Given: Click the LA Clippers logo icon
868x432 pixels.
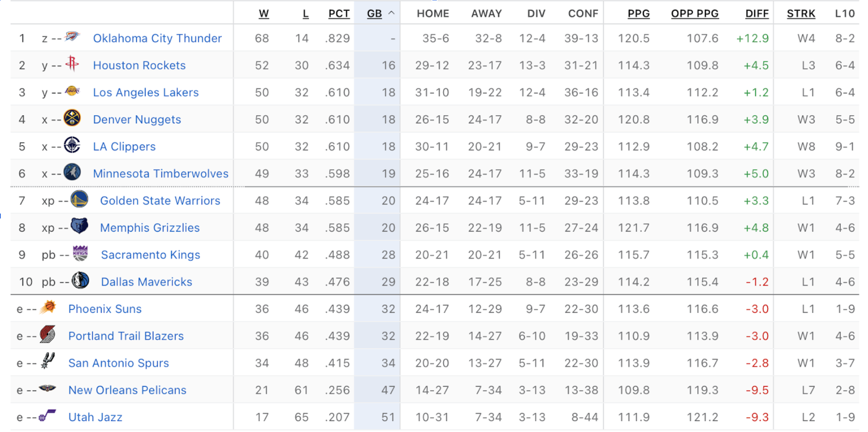Looking at the screenshot, I should pos(72,145).
